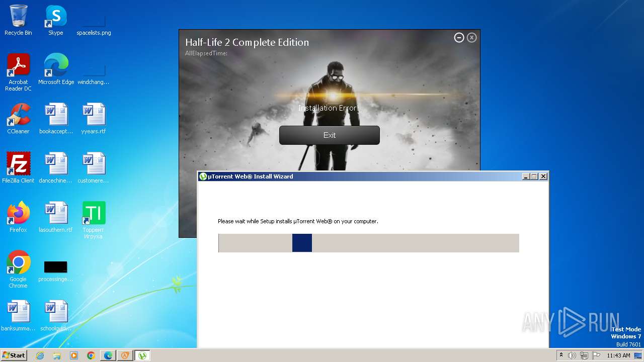Image resolution: width=644 pixels, height=362 pixels.
Task: Open Chrome from the taskbar
Action: (91, 355)
